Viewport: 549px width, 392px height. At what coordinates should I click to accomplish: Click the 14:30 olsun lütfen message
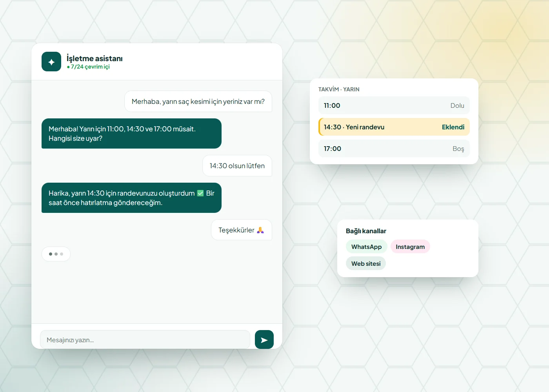[x=237, y=166]
